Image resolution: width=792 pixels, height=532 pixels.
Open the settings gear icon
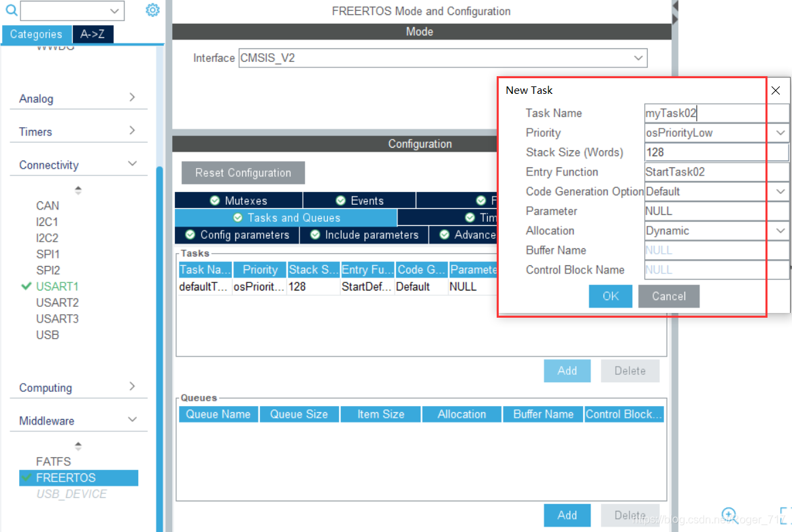point(152,10)
